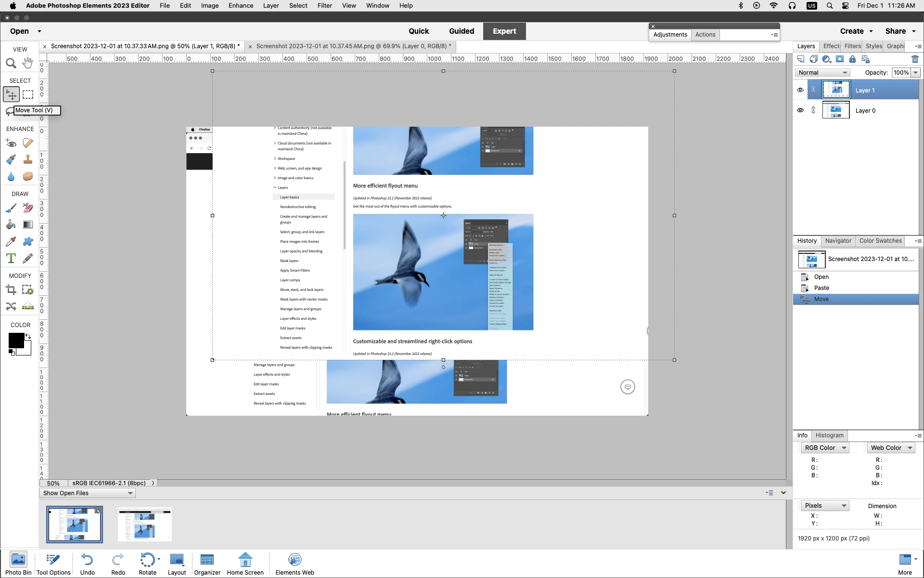Open the Normal blend mode dropdown
The width and height of the screenshot is (924, 578).
pos(822,73)
